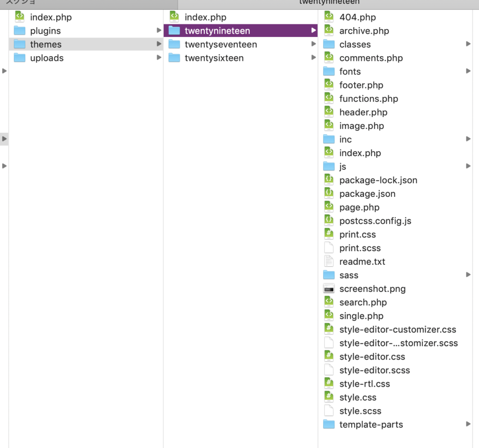Select the single.php file name
The width and height of the screenshot is (479, 448).
point(362,316)
